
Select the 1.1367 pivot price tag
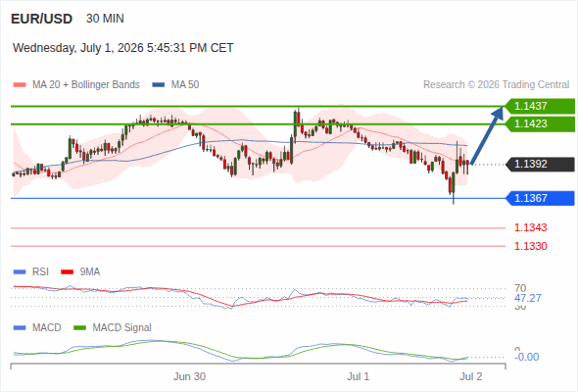(x=540, y=198)
